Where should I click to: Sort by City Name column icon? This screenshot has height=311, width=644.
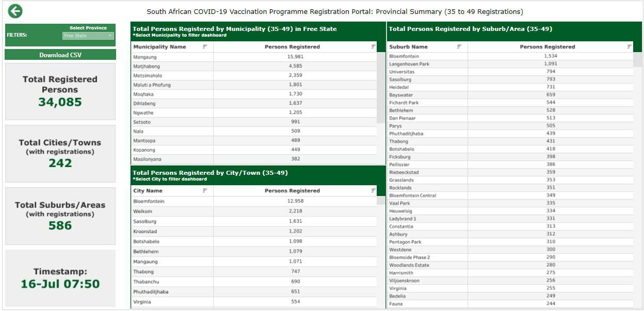(x=205, y=191)
